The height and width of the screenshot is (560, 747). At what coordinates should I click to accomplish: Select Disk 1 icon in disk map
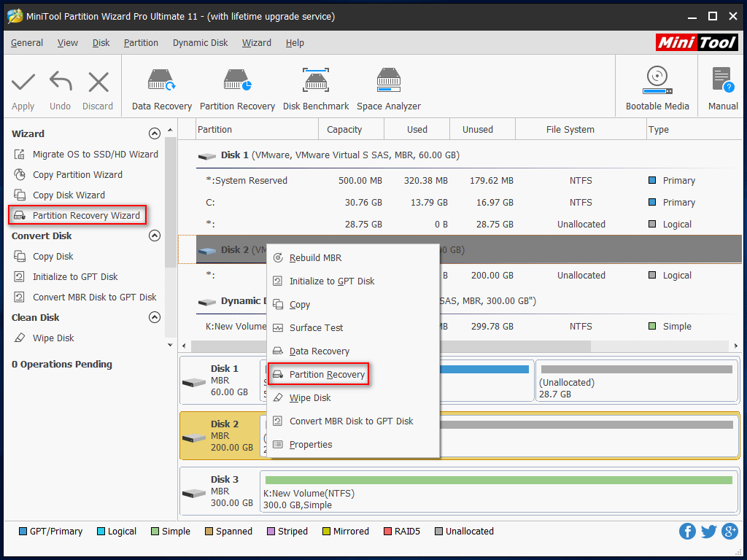(x=193, y=382)
